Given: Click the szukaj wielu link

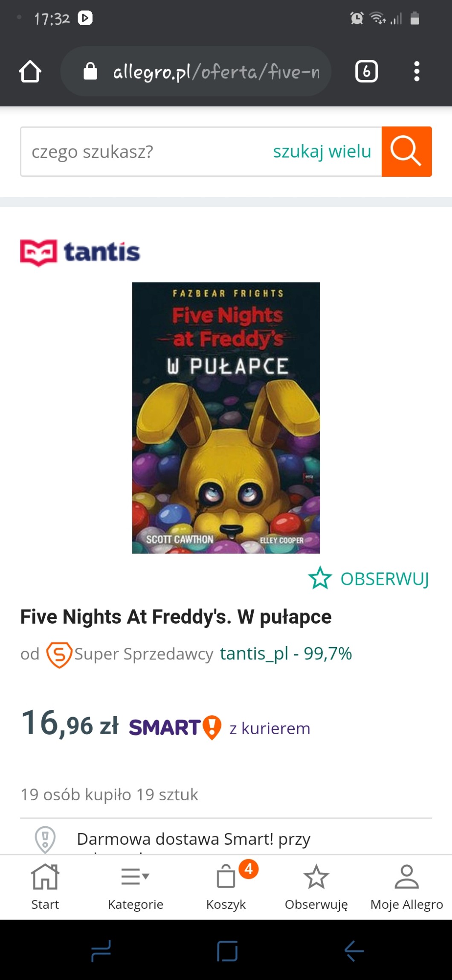Looking at the screenshot, I should pos(322,152).
